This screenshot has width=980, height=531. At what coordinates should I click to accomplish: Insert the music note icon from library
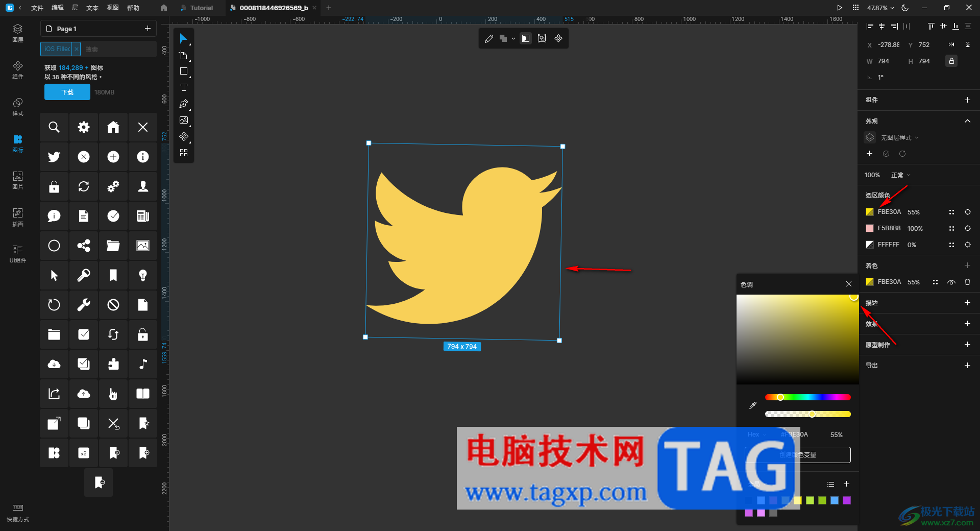(143, 364)
